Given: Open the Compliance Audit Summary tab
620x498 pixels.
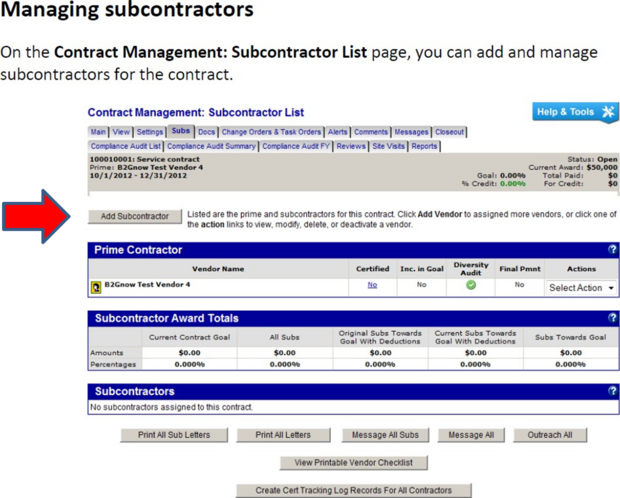Looking at the screenshot, I should tap(212, 146).
